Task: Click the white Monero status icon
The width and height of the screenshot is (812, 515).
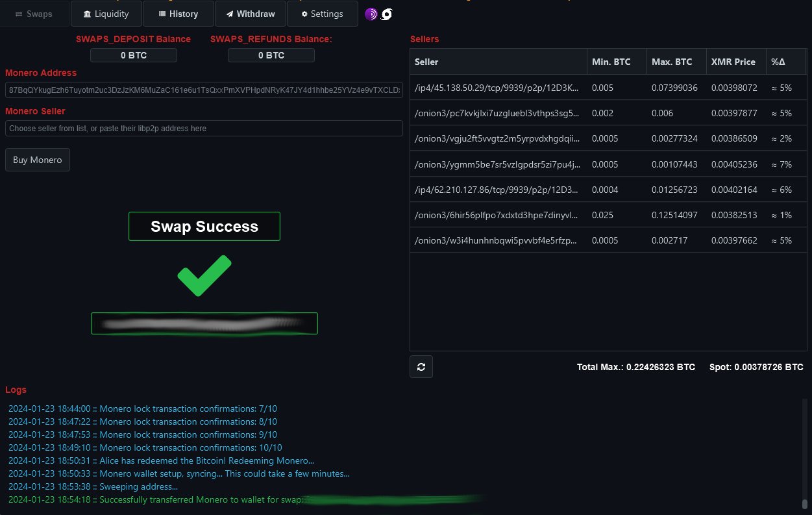Action: point(387,14)
